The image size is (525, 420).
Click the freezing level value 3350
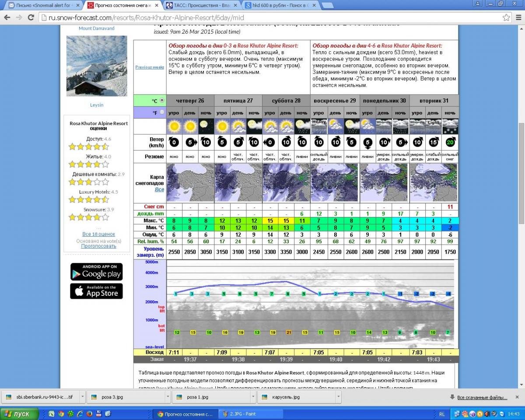pos(287,252)
